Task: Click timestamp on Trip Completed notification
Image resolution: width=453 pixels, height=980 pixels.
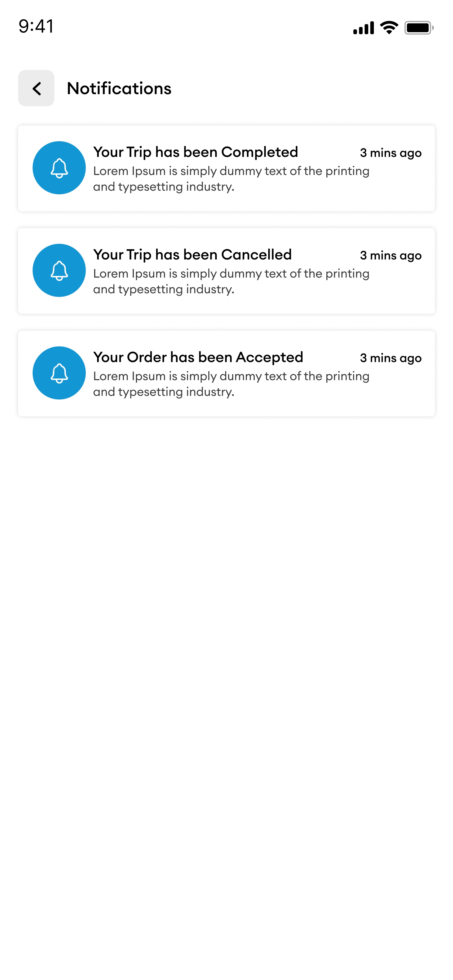Action: (391, 153)
